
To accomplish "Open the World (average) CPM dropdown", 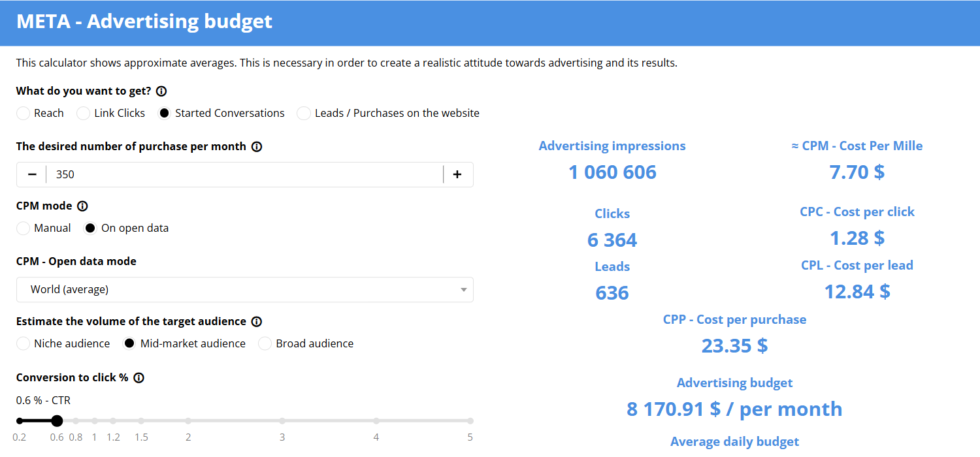I will coord(244,290).
